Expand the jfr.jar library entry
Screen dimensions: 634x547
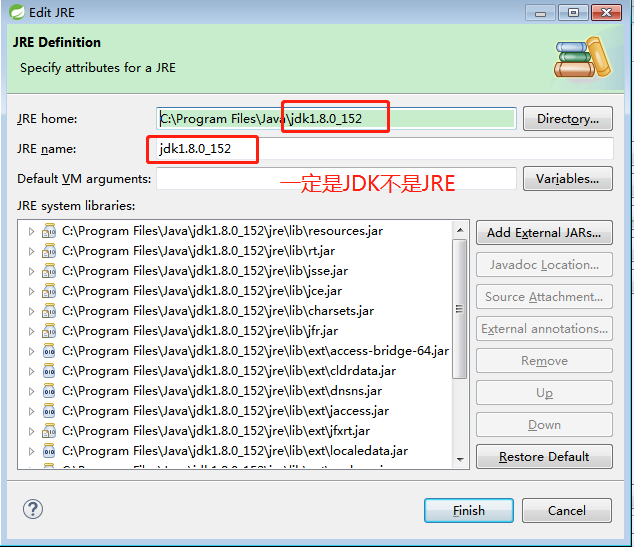coord(31,332)
